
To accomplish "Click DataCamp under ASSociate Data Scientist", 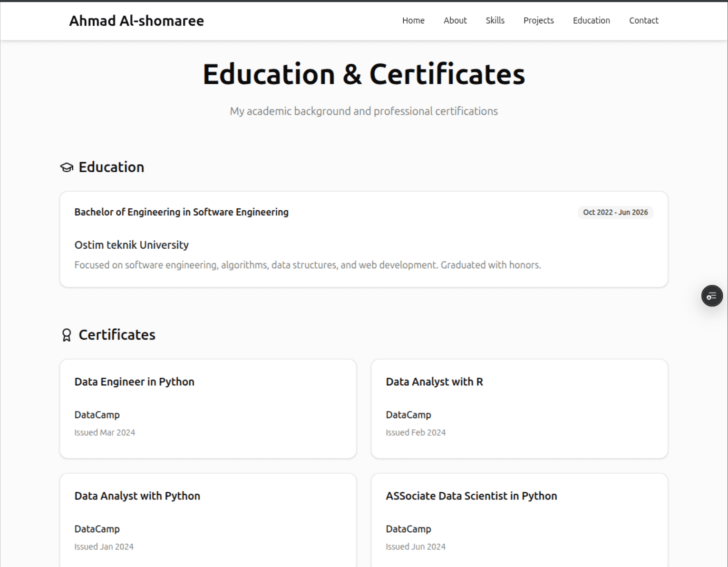I will [408, 529].
